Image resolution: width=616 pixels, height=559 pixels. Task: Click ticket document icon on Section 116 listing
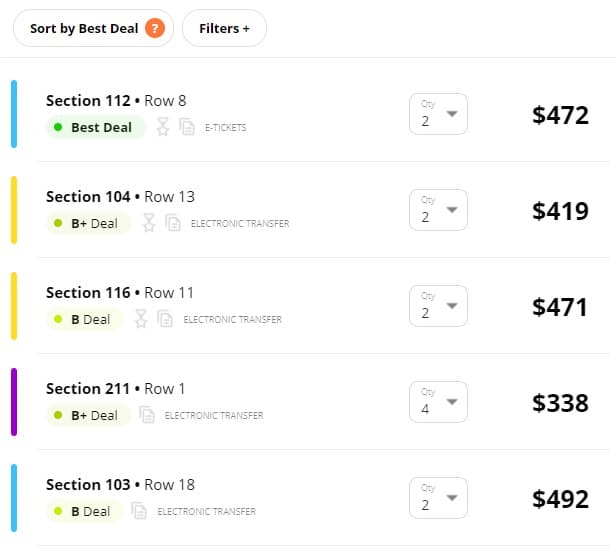tap(165, 319)
